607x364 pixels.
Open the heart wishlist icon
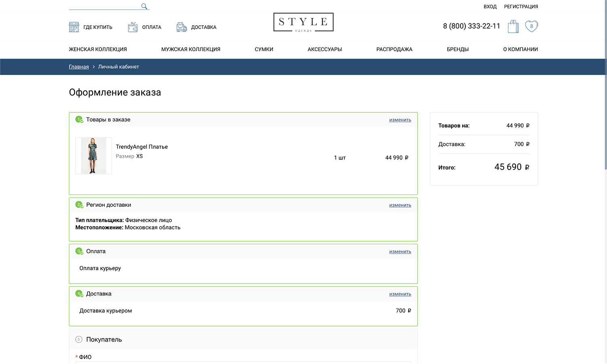pyautogui.click(x=531, y=26)
